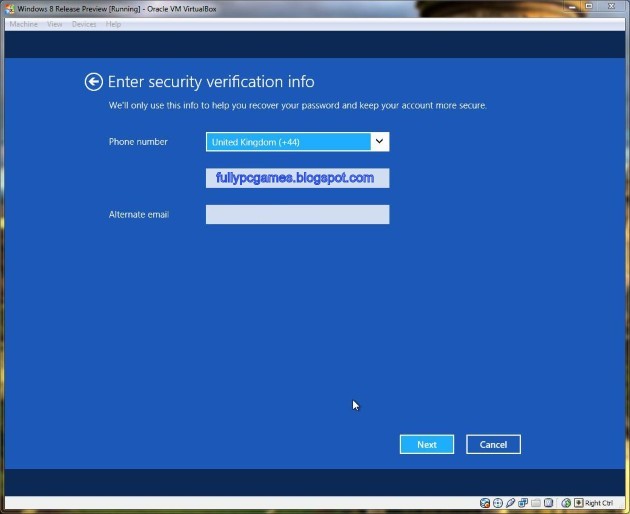Click the Right Ctrl host key label
Image resolution: width=630 pixels, height=514 pixels.
point(599,503)
